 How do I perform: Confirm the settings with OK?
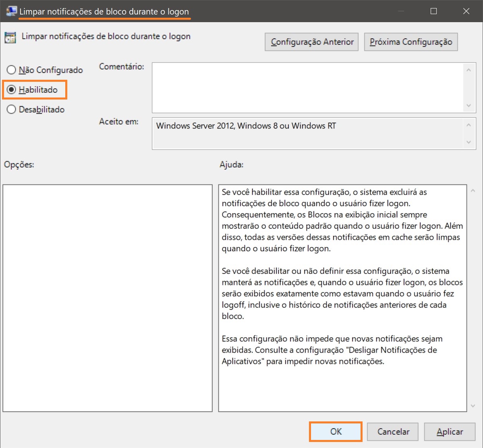tap(336, 431)
